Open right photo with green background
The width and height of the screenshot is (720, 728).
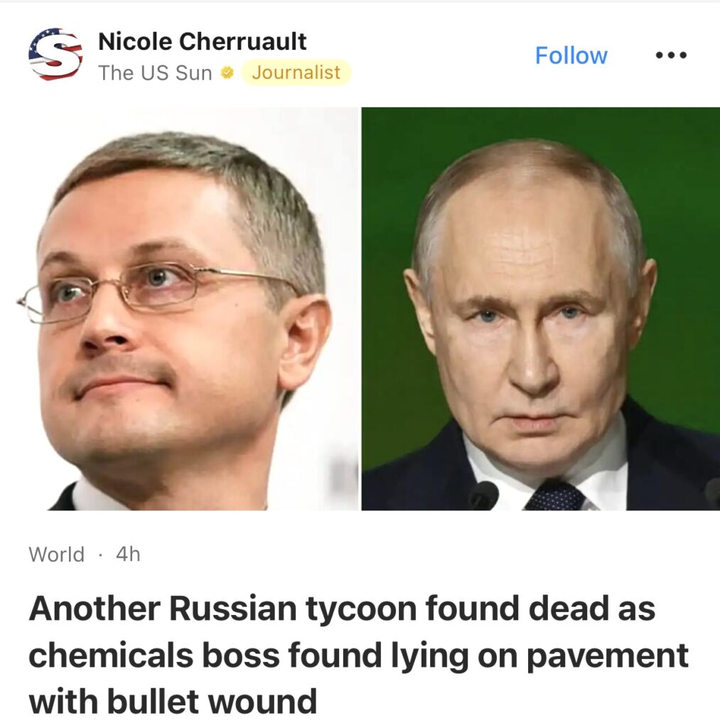[x=540, y=309]
